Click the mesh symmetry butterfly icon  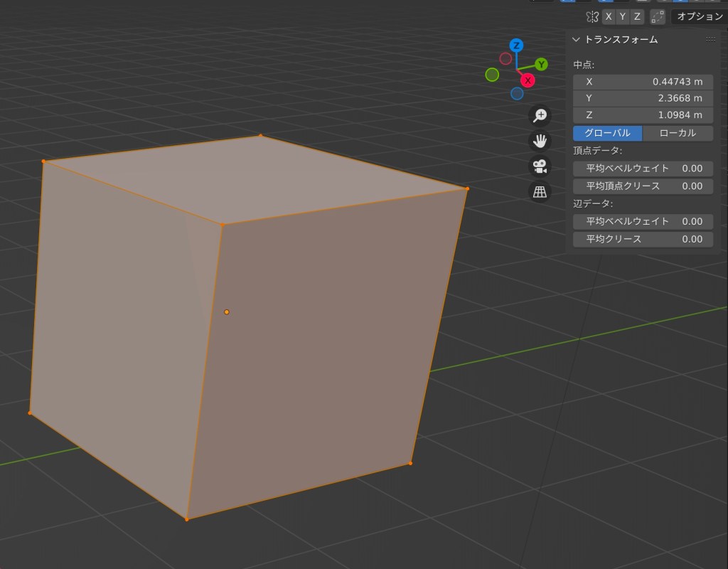click(x=591, y=16)
